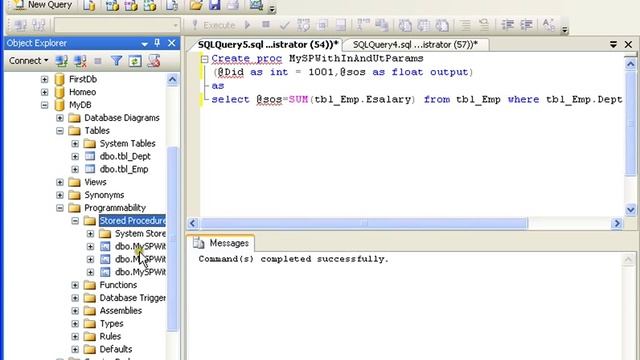640x360 pixels.
Task: Start debugging with the green arrow icon
Action: tap(247, 25)
